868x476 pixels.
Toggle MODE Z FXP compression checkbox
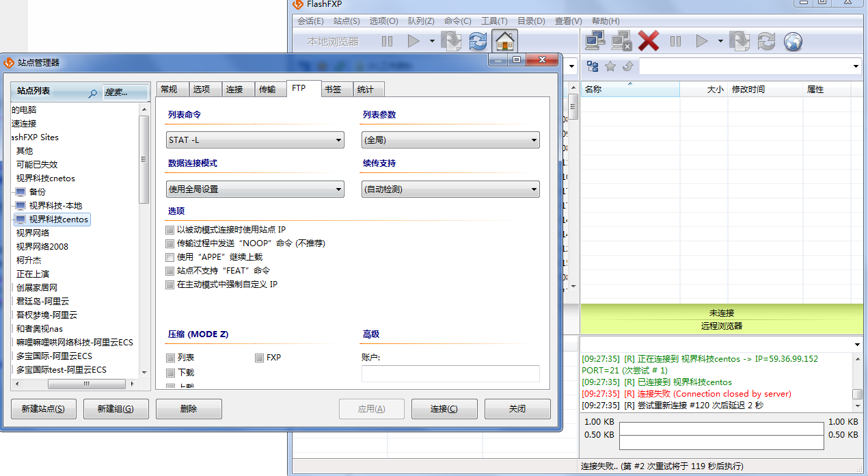coord(260,358)
